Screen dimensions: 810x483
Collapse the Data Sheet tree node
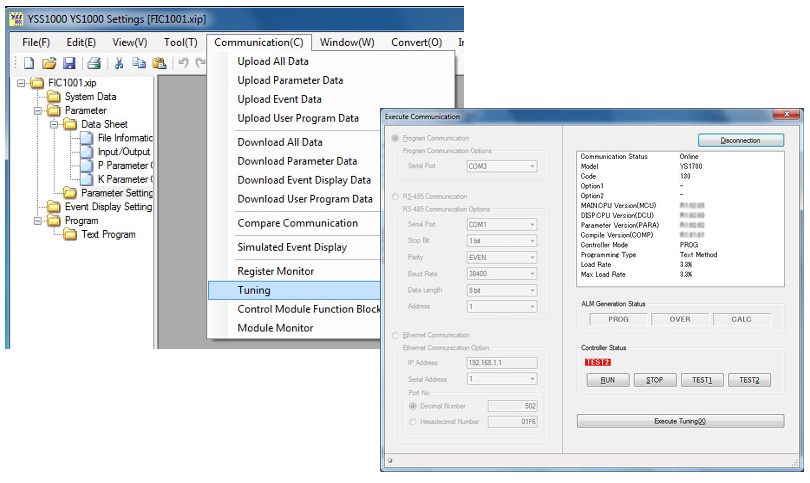(x=54, y=124)
